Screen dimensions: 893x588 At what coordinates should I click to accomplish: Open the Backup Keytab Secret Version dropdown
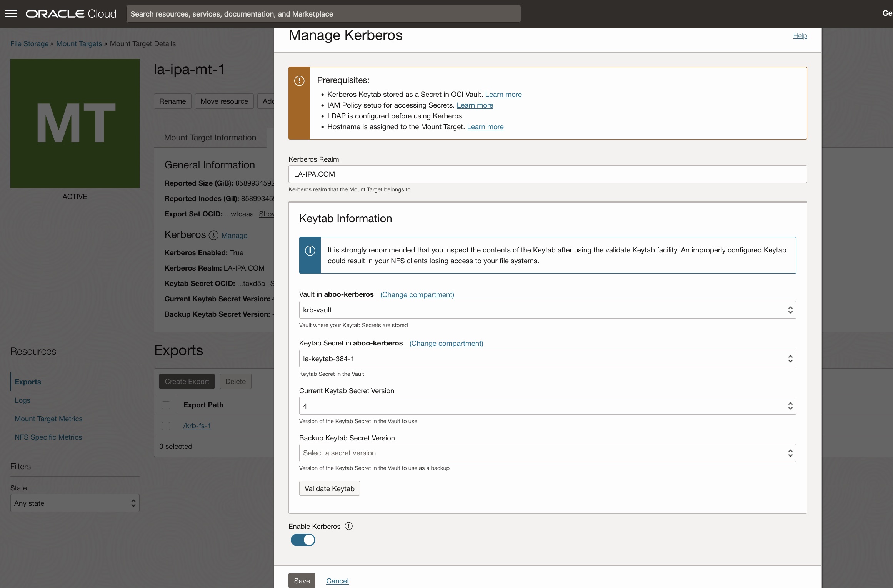pyautogui.click(x=790, y=453)
